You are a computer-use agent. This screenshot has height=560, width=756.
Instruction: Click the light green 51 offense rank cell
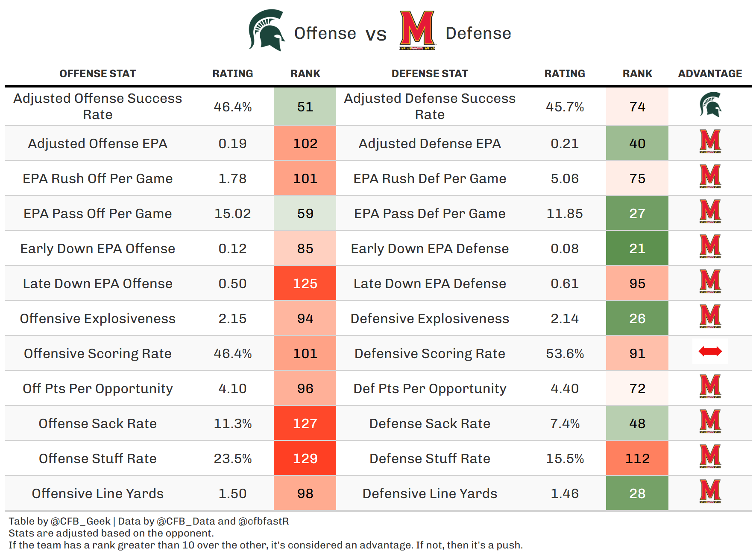(305, 107)
